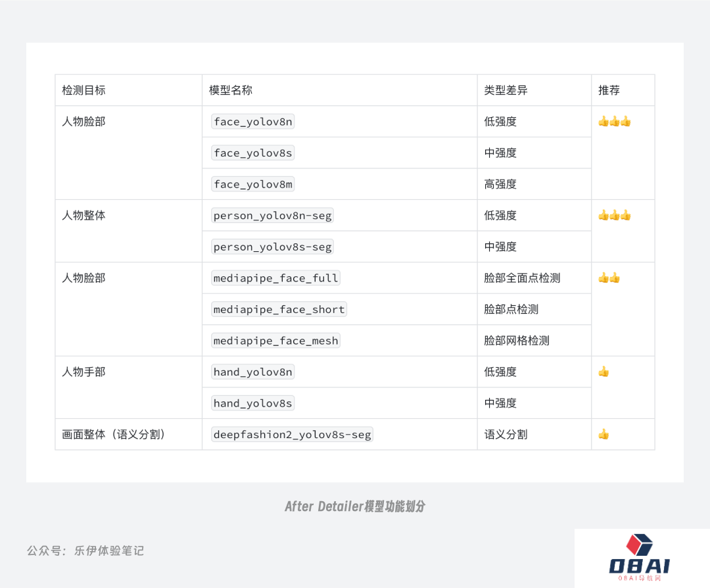Click the 检测目标 column header
710x588 pixels.
(83, 90)
